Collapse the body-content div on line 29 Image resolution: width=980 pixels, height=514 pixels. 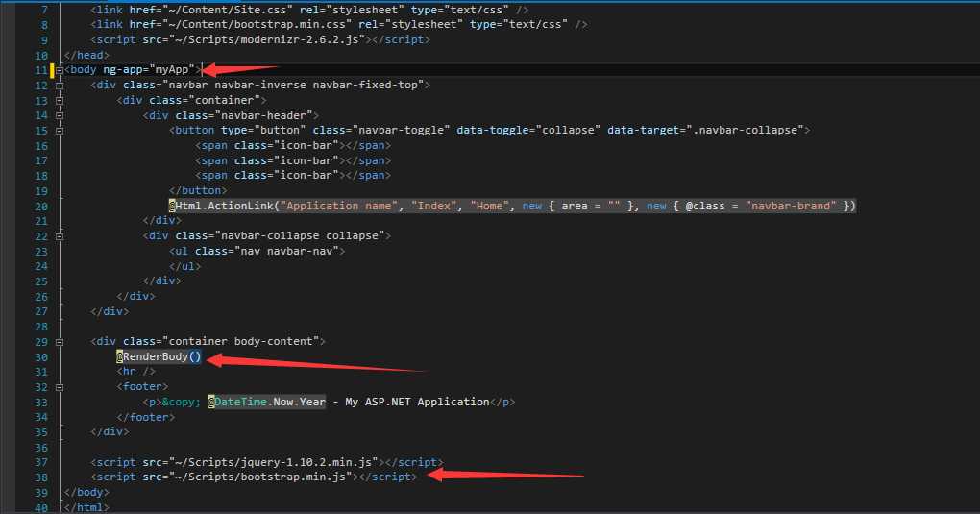[60, 342]
